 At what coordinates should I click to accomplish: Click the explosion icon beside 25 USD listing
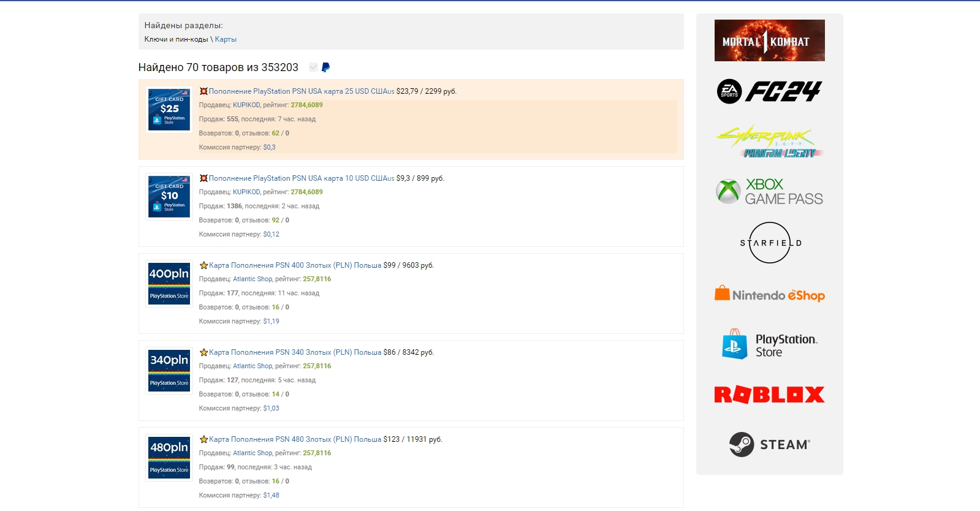click(x=203, y=91)
